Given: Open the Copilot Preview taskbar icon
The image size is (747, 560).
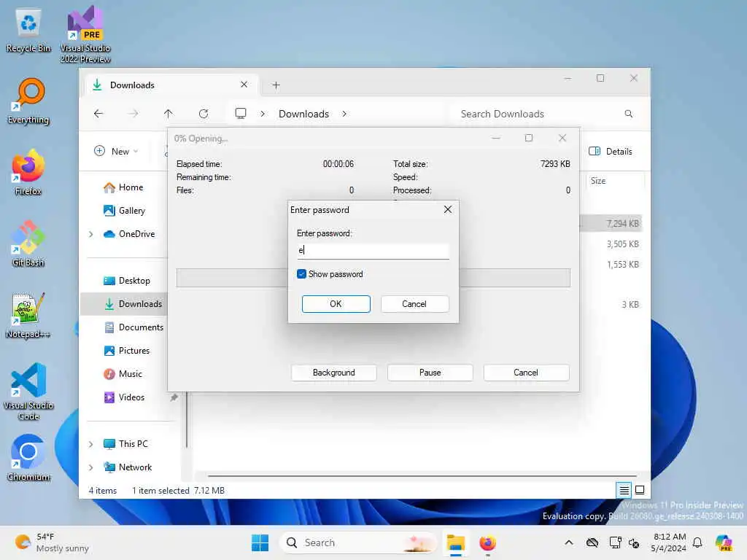Looking at the screenshot, I should 724,542.
